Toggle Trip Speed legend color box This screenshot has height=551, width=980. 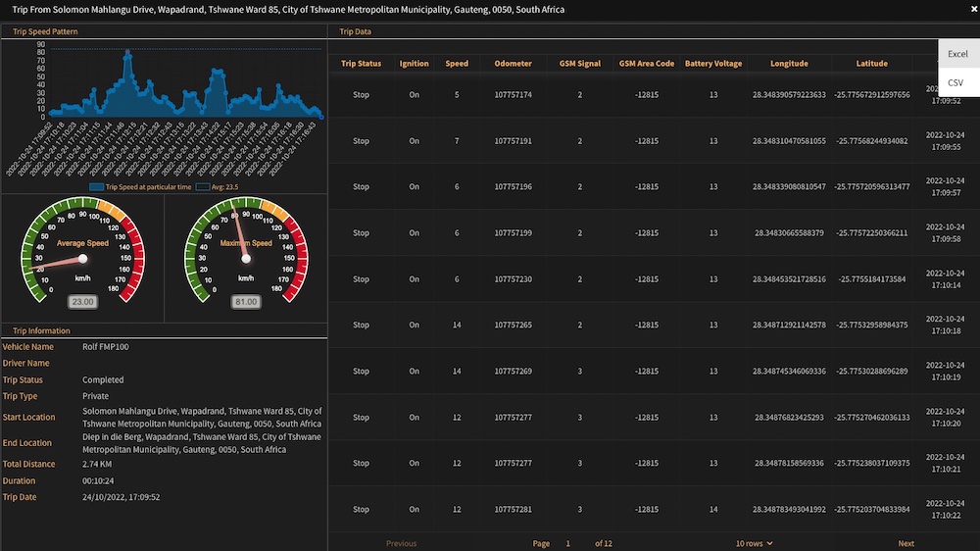coord(96,186)
